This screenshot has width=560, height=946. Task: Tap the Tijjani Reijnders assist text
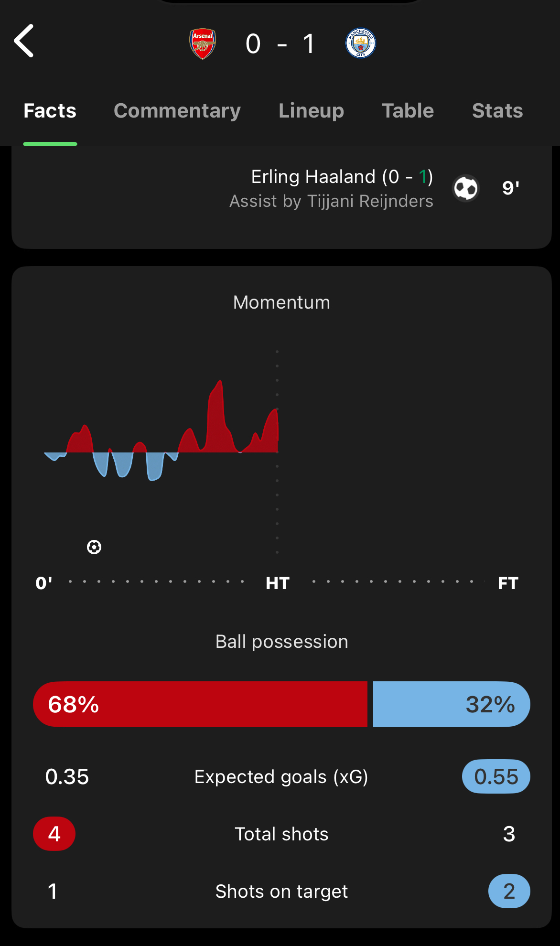(331, 201)
